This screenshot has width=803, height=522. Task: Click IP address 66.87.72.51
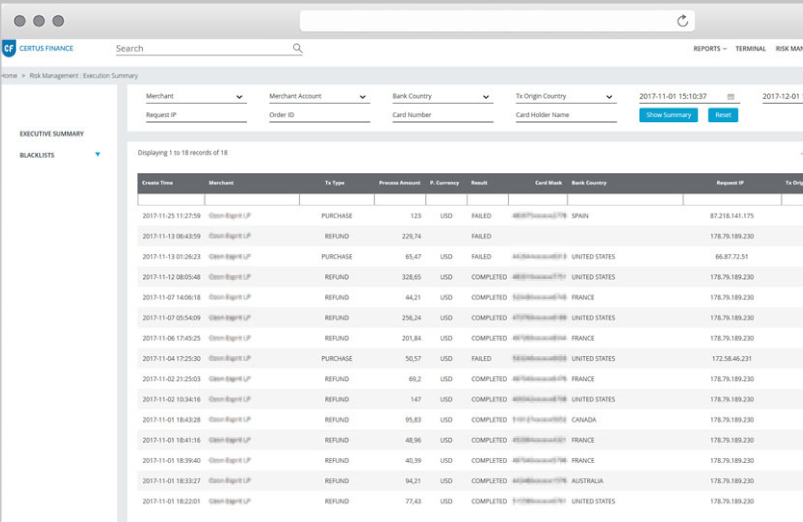coord(732,257)
